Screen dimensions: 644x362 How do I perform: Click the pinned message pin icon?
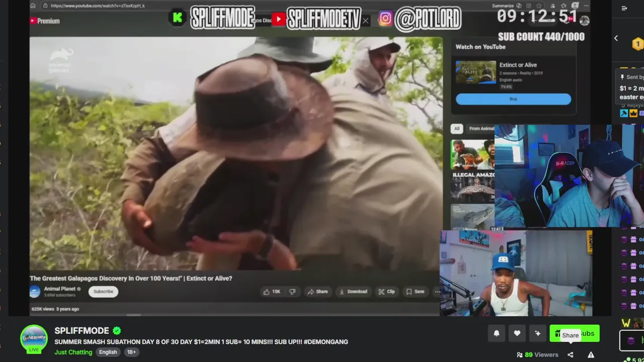[x=622, y=77]
